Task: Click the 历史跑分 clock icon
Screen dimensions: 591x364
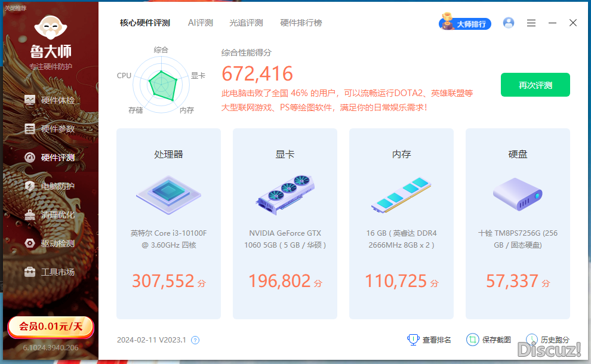Action: (x=532, y=340)
